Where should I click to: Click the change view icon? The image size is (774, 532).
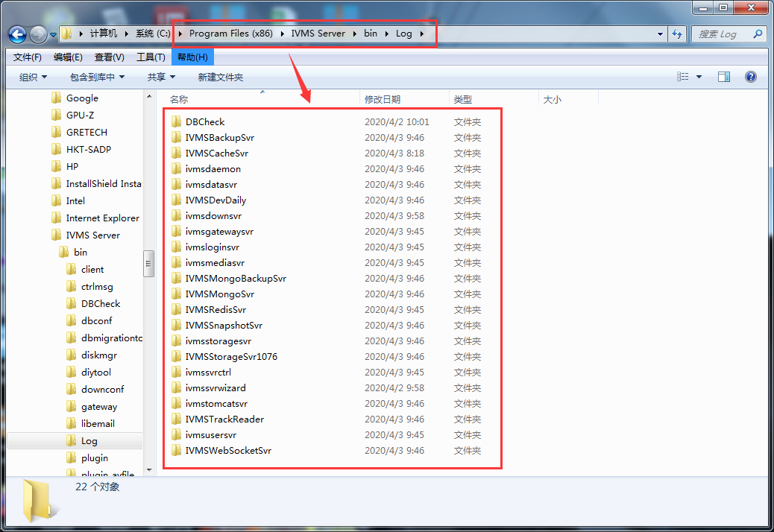(x=683, y=77)
